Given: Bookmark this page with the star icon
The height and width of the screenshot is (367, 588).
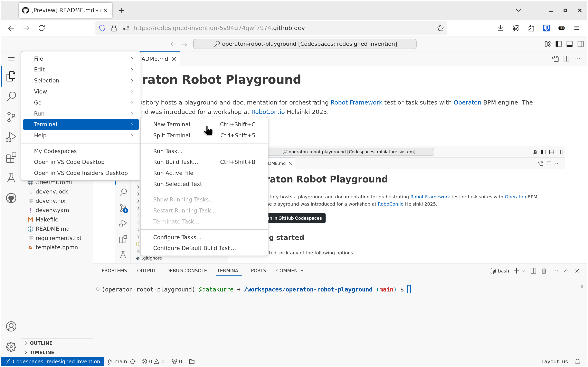Looking at the screenshot, I should (440, 28).
